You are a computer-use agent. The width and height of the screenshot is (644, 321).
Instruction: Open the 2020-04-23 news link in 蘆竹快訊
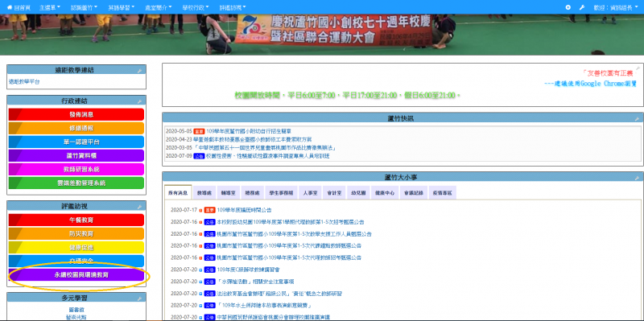[x=252, y=139]
